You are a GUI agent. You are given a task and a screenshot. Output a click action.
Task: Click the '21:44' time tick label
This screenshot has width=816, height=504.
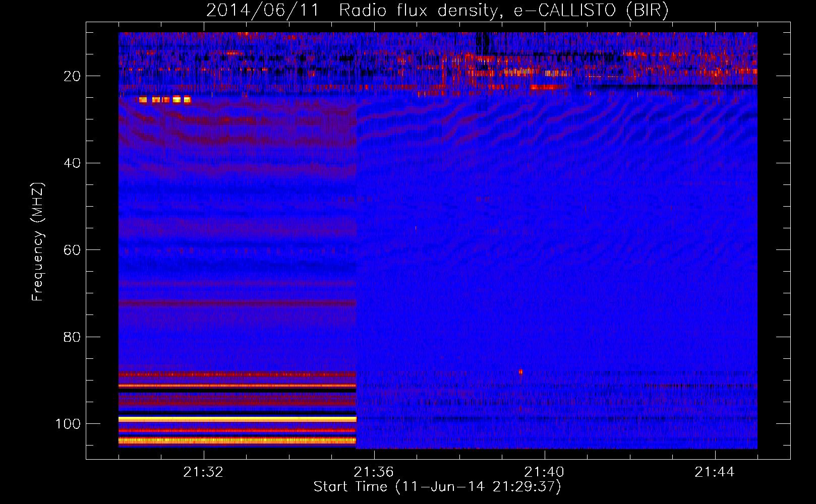point(715,472)
